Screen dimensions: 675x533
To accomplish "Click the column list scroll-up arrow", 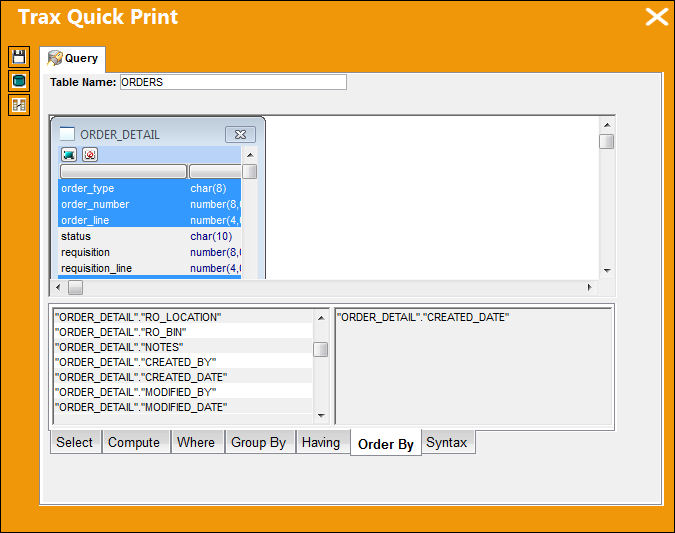I will 321,318.
